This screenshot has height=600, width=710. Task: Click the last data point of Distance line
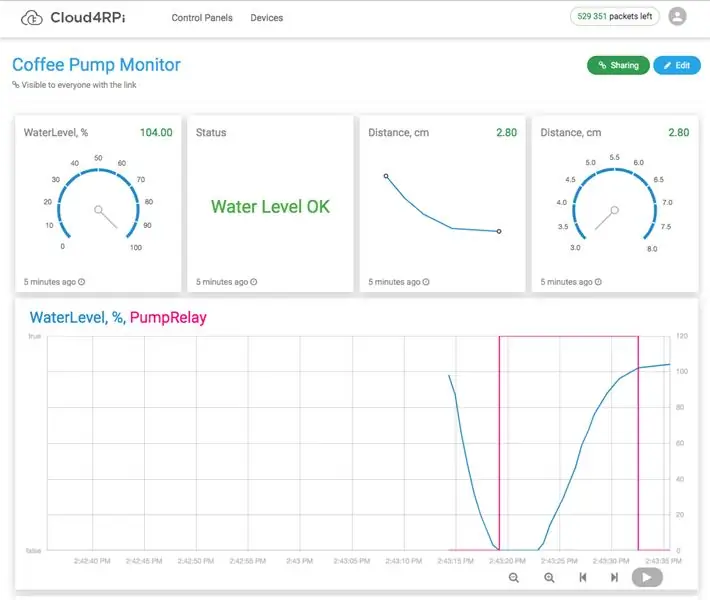coord(499,231)
